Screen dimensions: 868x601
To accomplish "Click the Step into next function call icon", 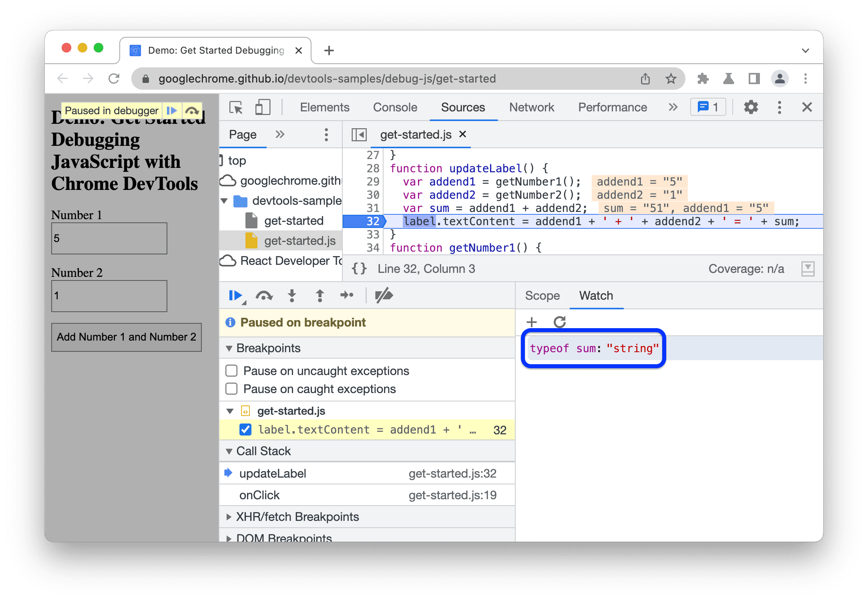I will 290,297.
